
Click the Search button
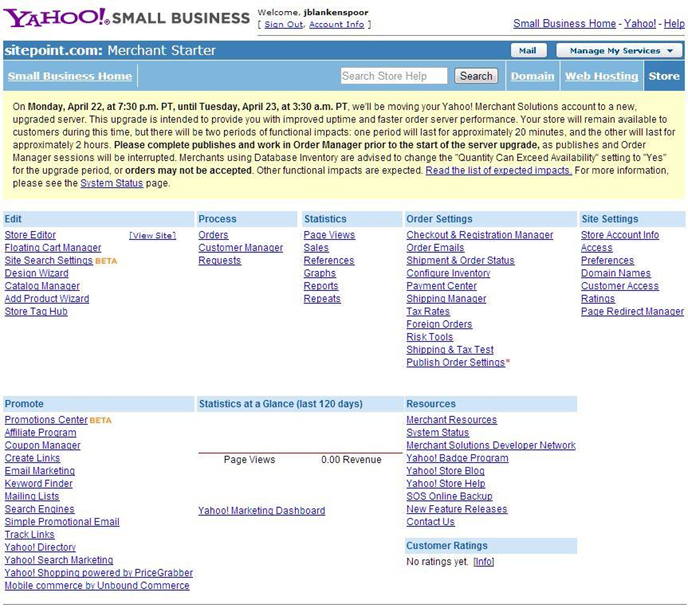tap(476, 76)
